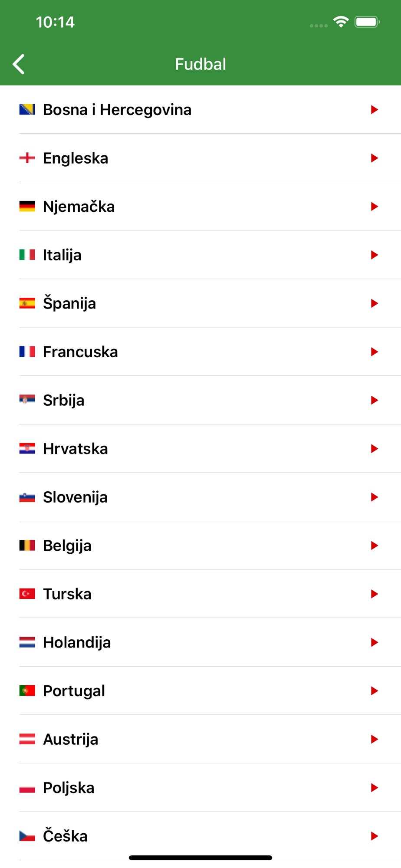Tap the Wi-Fi status icon
This screenshot has width=401, height=868.
[341, 22]
